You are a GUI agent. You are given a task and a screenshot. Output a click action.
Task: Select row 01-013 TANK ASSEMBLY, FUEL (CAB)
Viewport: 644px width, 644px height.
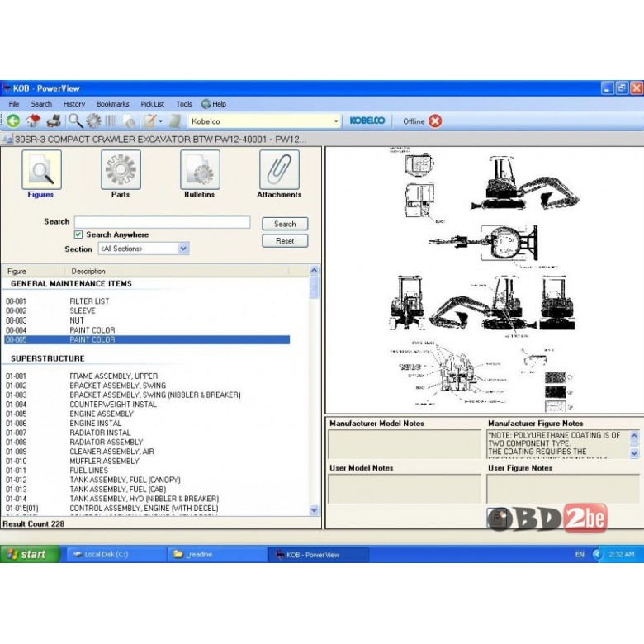(x=147, y=489)
